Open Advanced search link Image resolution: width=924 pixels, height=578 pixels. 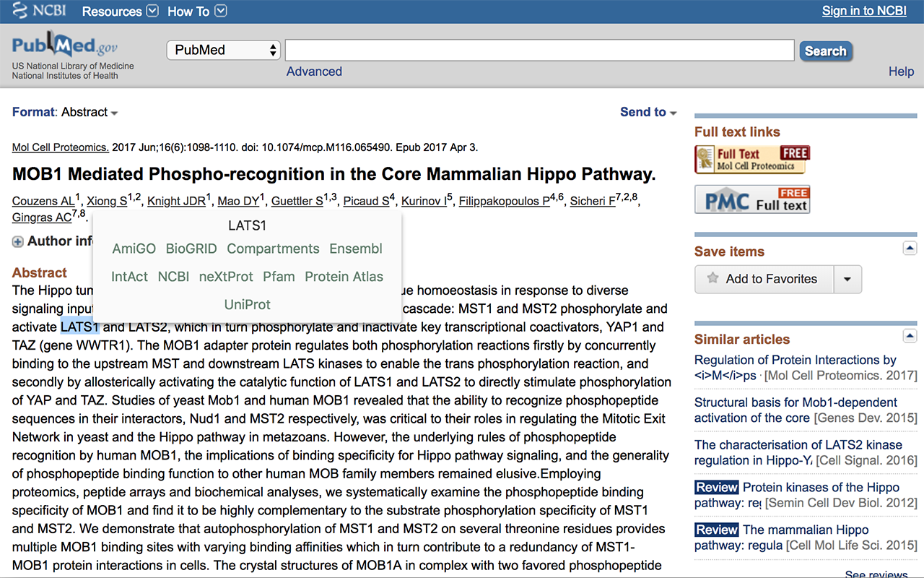(314, 72)
